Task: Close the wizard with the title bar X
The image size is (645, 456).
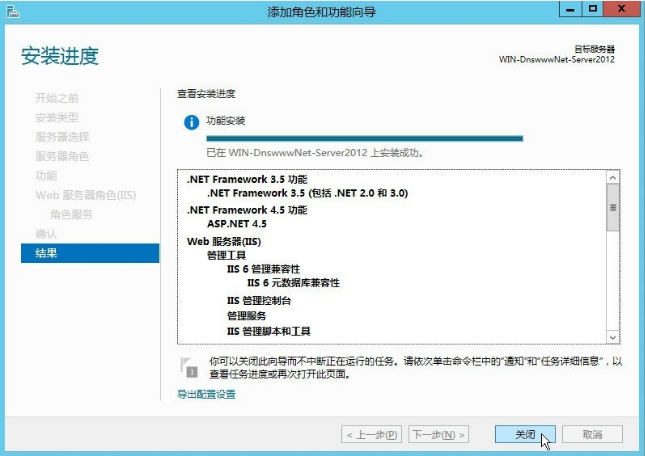Action: 622,9
